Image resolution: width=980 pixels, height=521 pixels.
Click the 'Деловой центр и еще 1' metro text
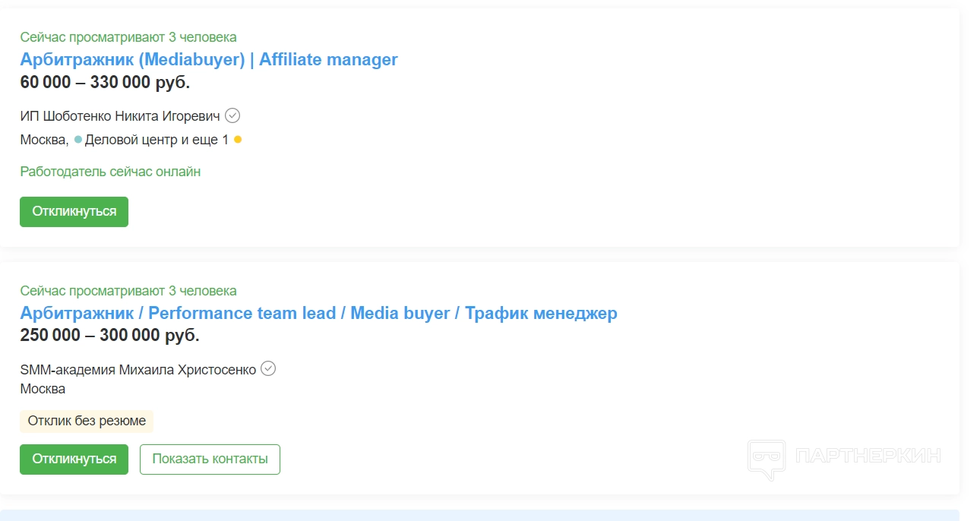(156, 140)
